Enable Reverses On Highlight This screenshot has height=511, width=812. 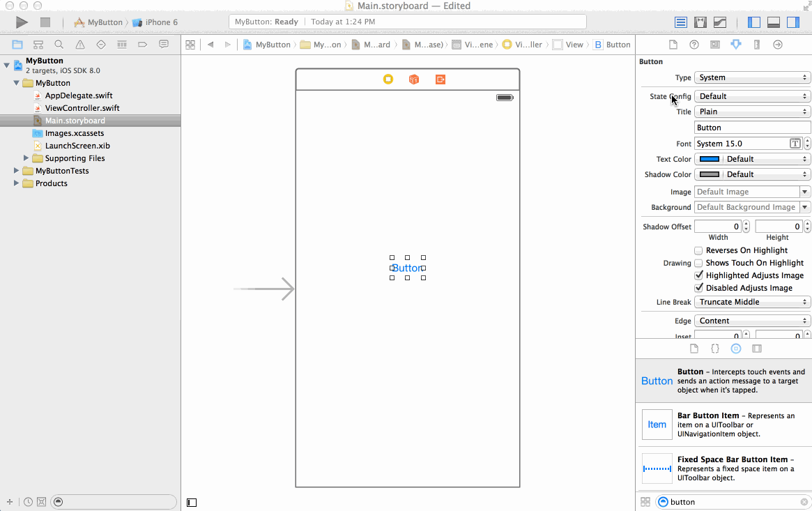click(698, 250)
